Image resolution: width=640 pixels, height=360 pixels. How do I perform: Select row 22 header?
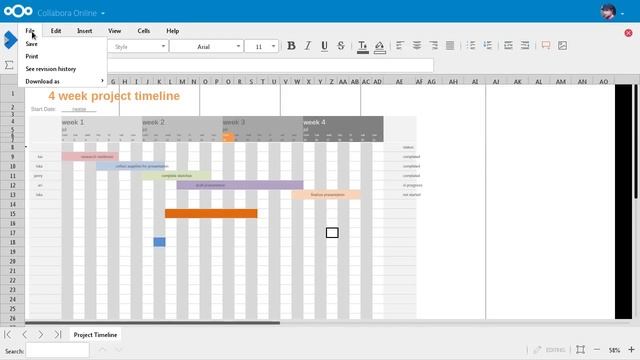pos(13,280)
